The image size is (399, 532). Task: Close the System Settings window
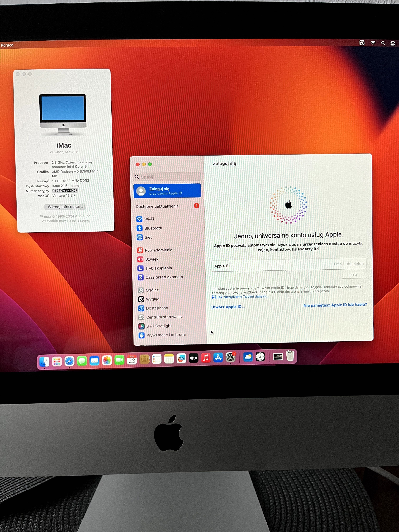[138, 164]
